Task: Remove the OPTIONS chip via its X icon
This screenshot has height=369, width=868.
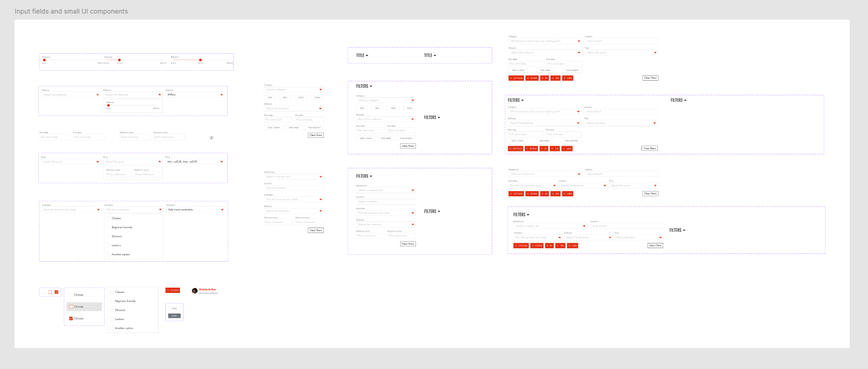Action: coord(512,78)
